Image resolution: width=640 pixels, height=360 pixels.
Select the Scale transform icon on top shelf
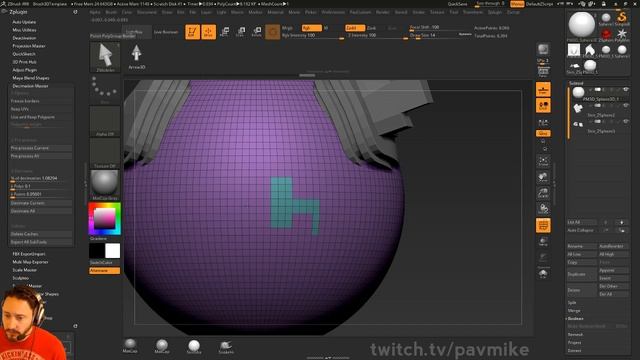pyautogui.click(x=240, y=31)
